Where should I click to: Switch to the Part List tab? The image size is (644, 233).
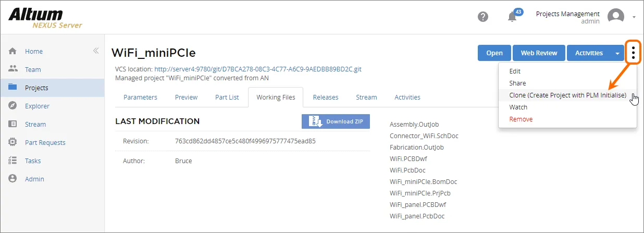tap(227, 97)
